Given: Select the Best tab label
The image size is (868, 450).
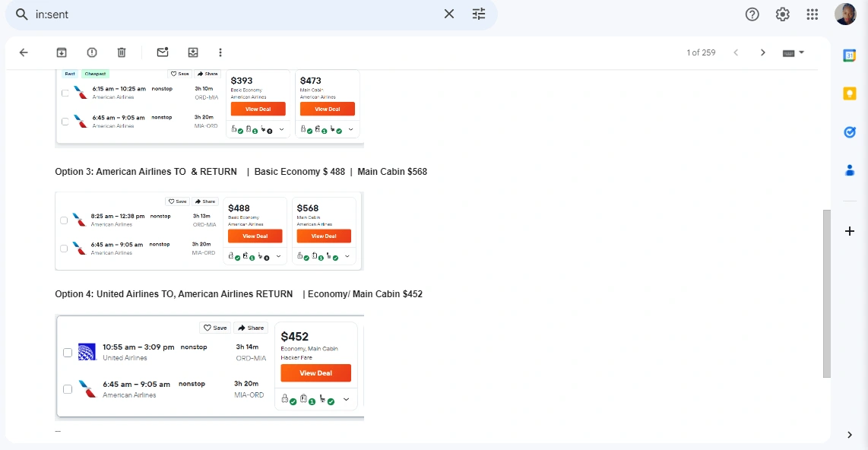Looking at the screenshot, I should 70,74.
